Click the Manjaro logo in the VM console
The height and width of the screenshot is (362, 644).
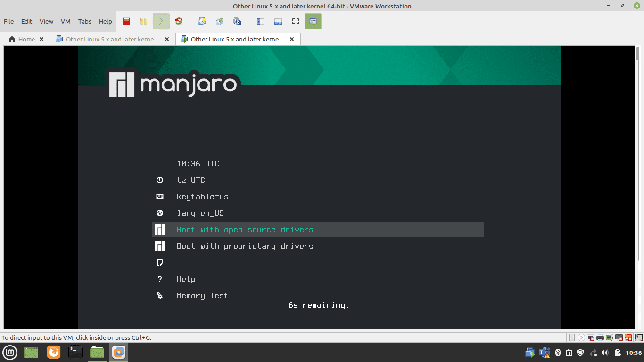pos(173,84)
